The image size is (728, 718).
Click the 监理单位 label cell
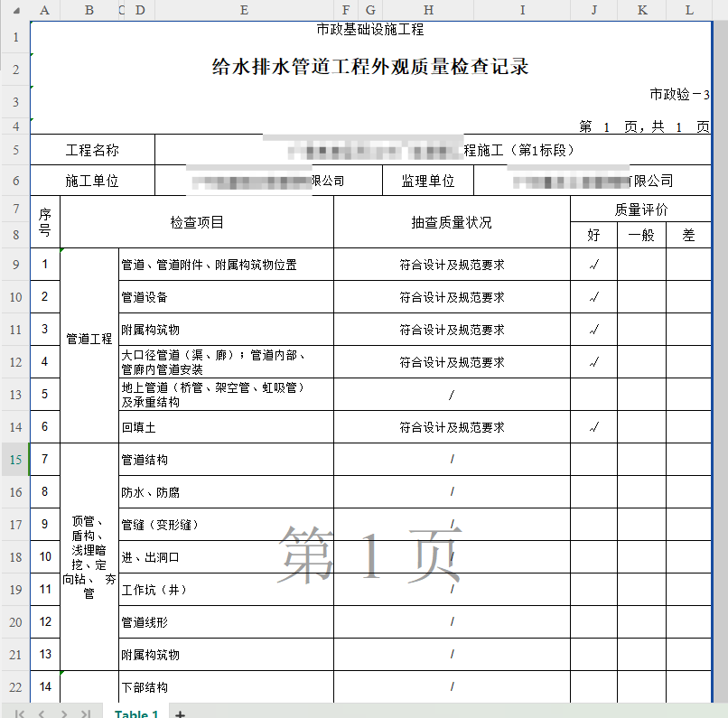point(428,182)
